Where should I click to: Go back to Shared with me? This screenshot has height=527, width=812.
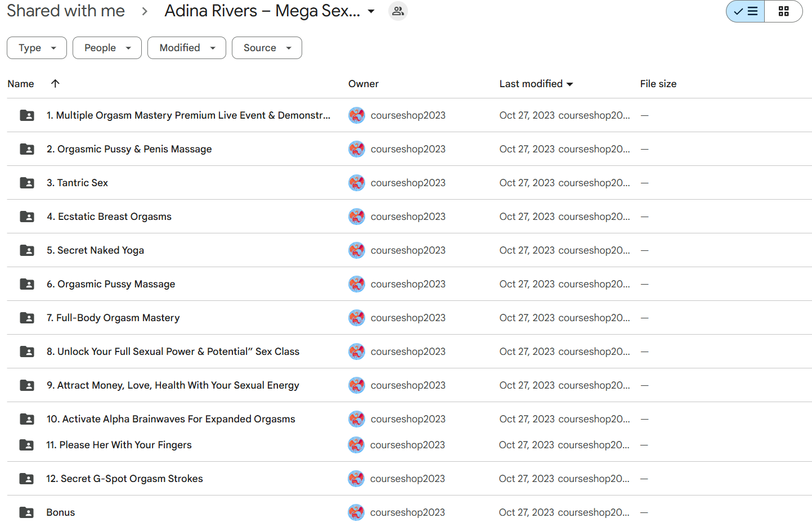(x=66, y=11)
